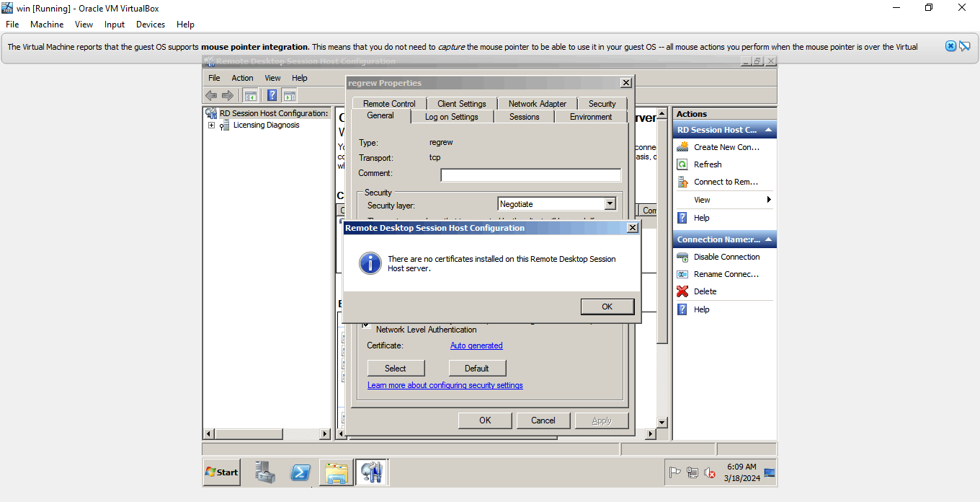Collapse the Connection Name actions section
This screenshot has height=502, width=980.
coord(770,240)
